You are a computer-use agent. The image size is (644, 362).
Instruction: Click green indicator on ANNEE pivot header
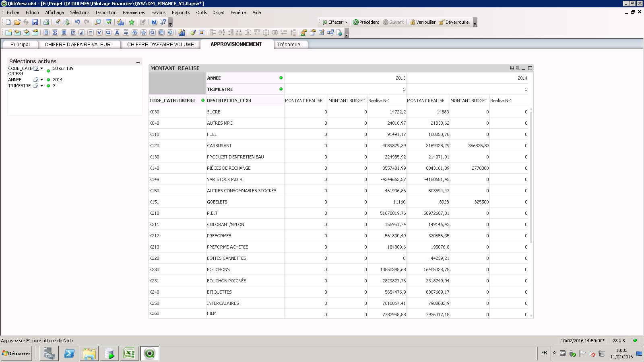(x=281, y=78)
